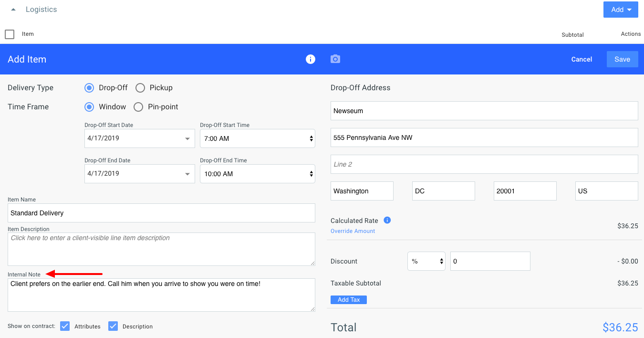Image resolution: width=644 pixels, height=338 pixels.
Task: Edit the 555 Pennsylvania Ave NW field
Action: click(x=484, y=137)
